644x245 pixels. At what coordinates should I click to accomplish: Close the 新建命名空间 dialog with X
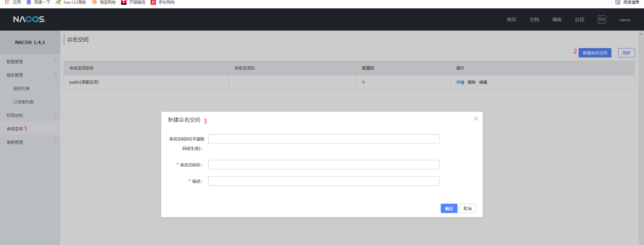click(x=476, y=118)
